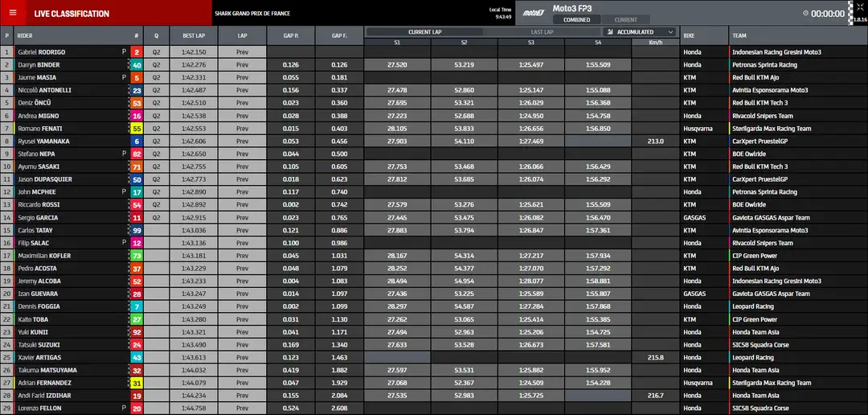Select the LAST LAP sector view

click(x=542, y=32)
